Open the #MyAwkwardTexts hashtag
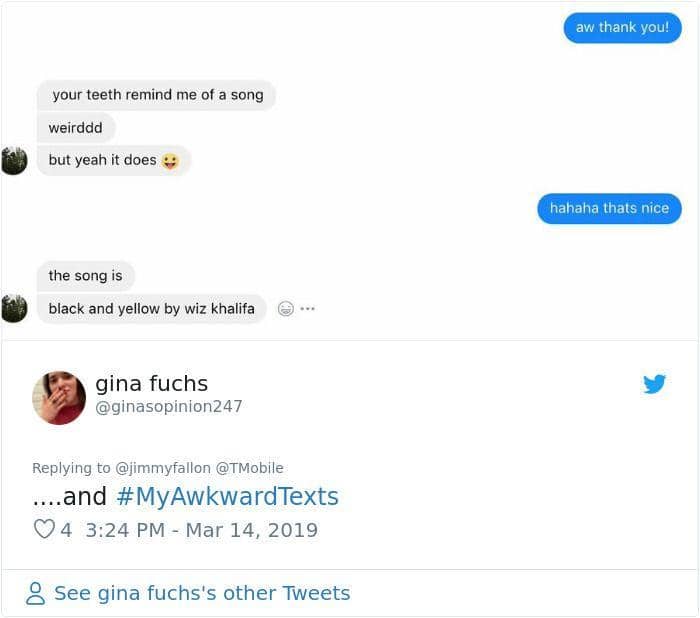The width and height of the screenshot is (700, 618). click(x=227, y=497)
